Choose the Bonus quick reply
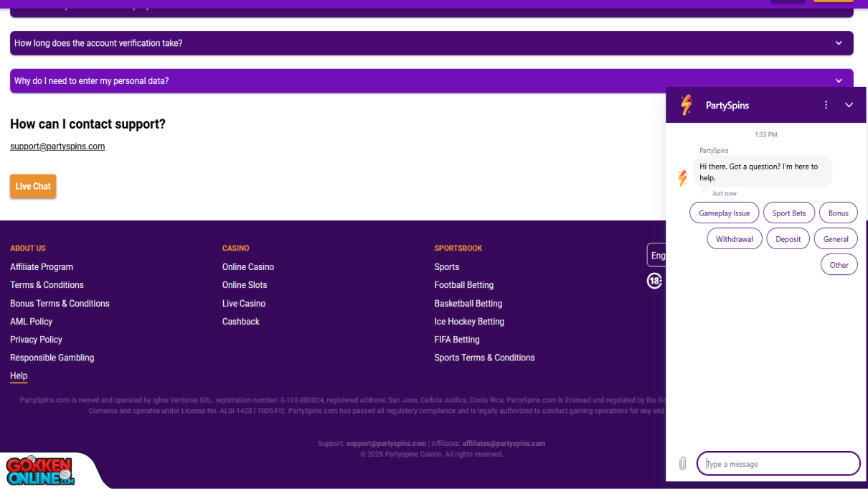Screen dimensions: 868x489 point(838,213)
